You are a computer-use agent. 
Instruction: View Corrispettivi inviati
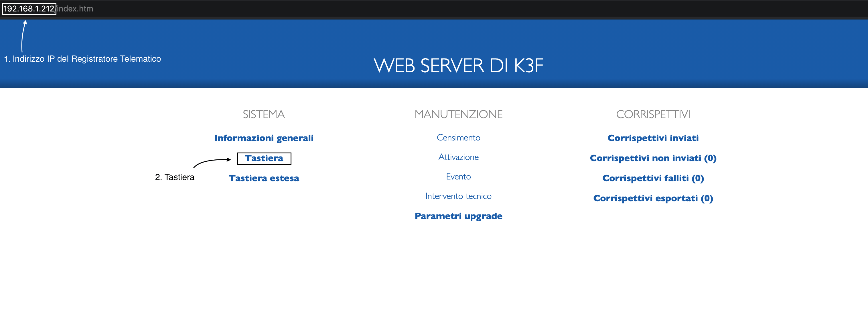point(653,138)
